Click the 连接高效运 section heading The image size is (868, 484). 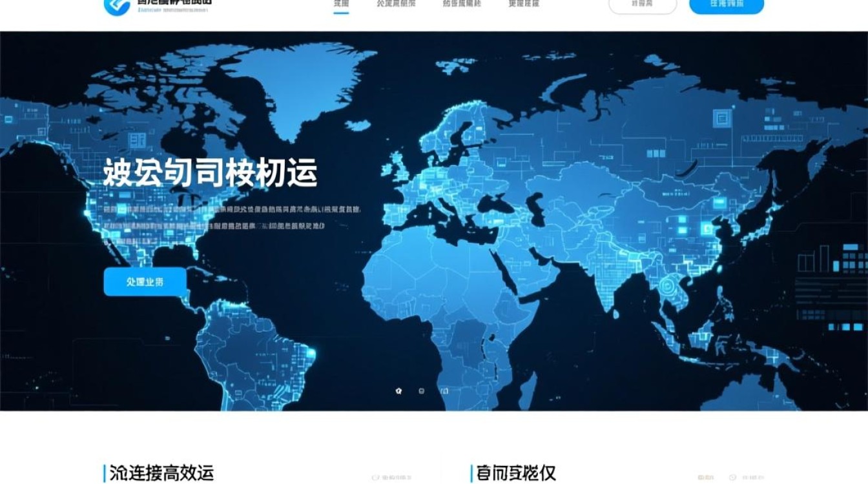pyautogui.click(x=161, y=473)
